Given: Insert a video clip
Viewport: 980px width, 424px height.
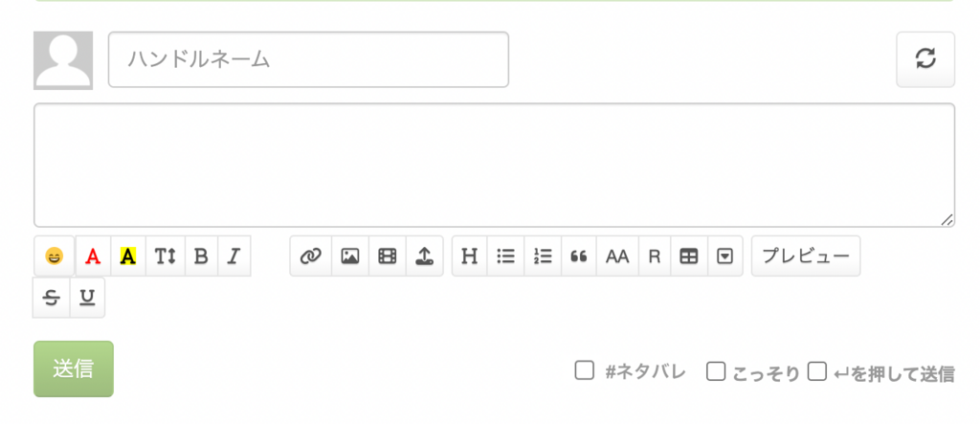Looking at the screenshot, I should click(388, 256).
